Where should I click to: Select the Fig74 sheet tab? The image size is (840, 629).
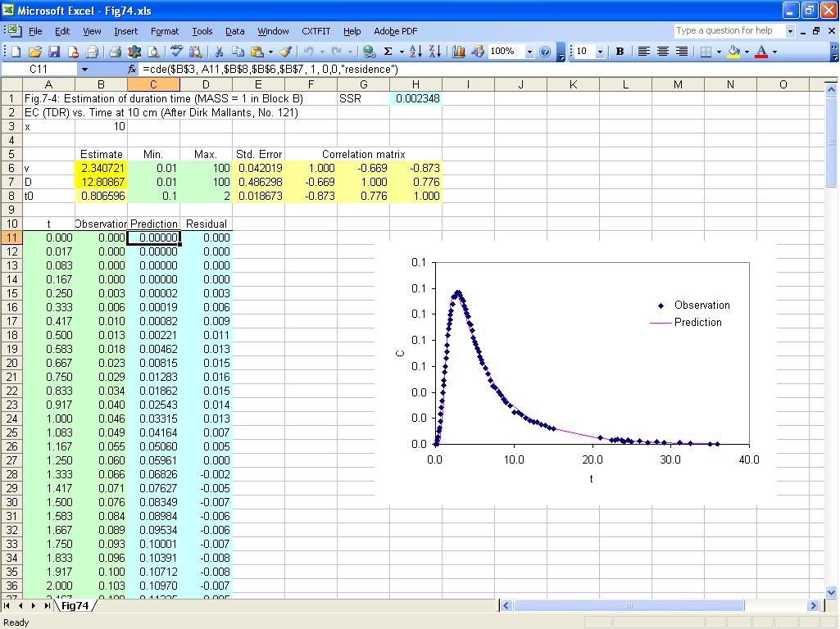75,606
